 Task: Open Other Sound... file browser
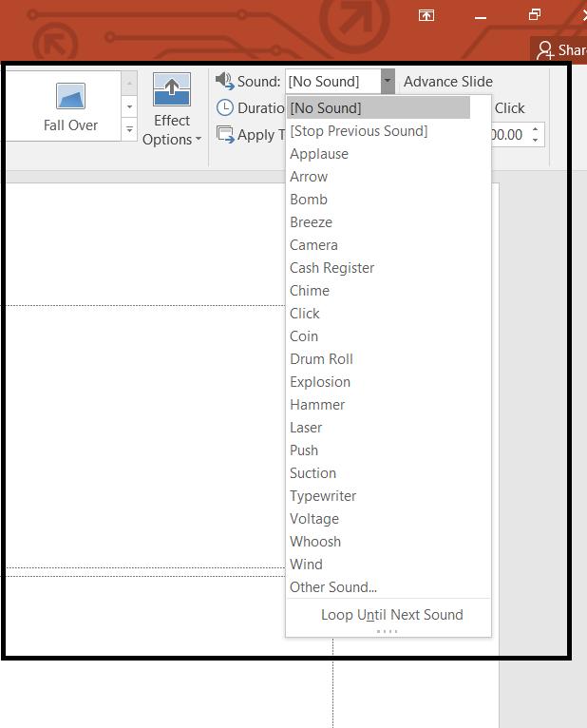pos(388,586)
